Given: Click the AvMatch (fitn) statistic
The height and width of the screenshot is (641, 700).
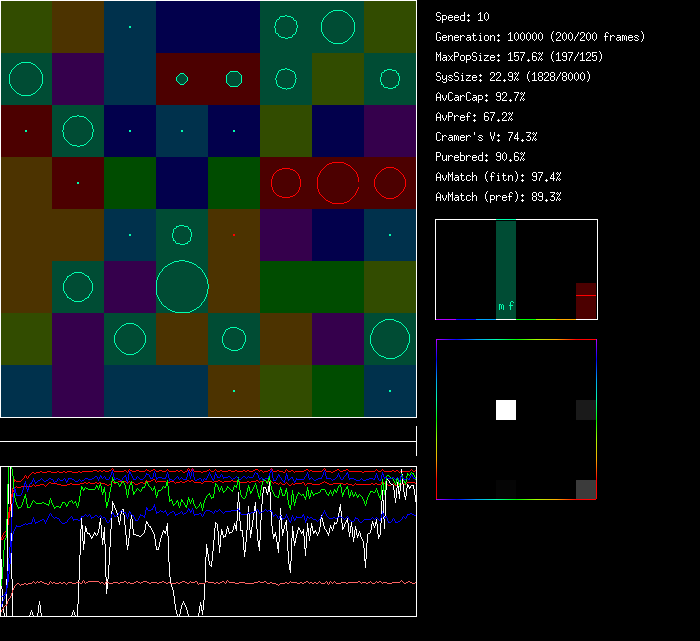Looking at the screenshot, I should click(498, 177).
